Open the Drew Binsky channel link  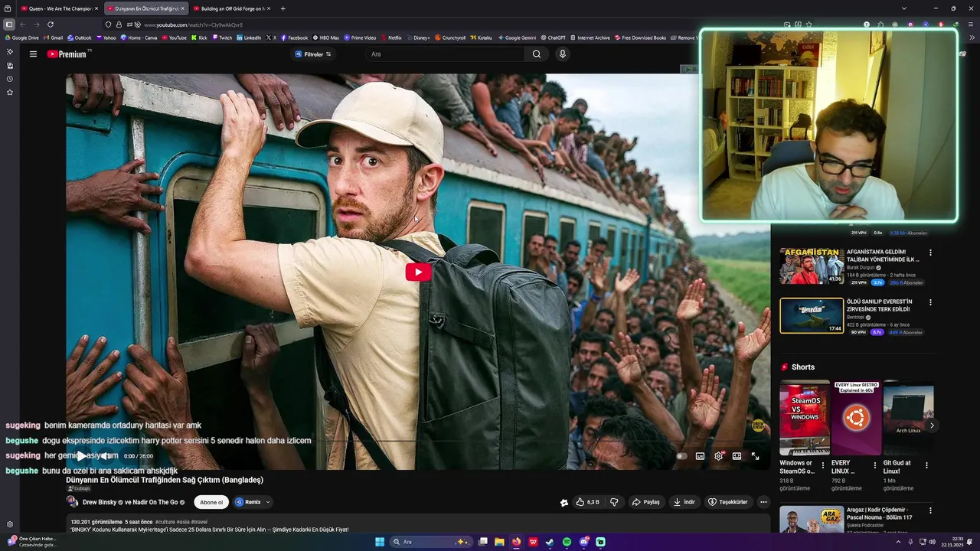[99, 502]
